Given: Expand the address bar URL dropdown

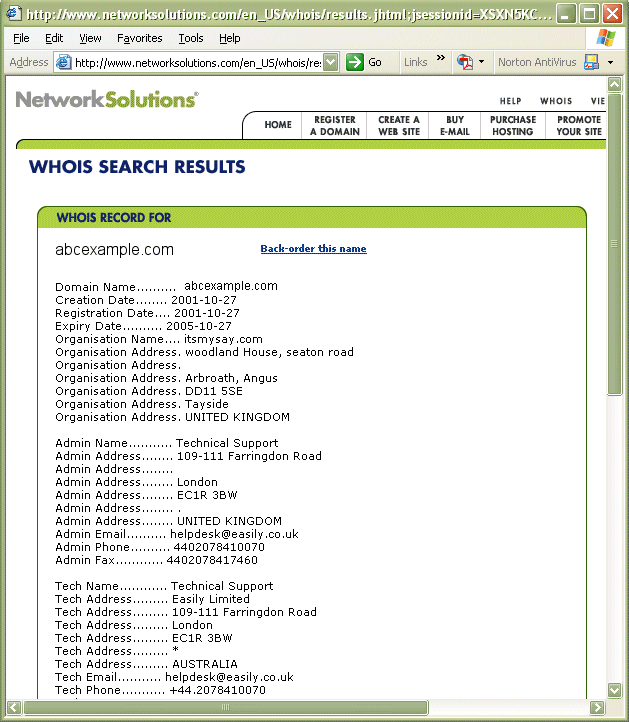Looking at the screenshot, I should coord(331,62).
